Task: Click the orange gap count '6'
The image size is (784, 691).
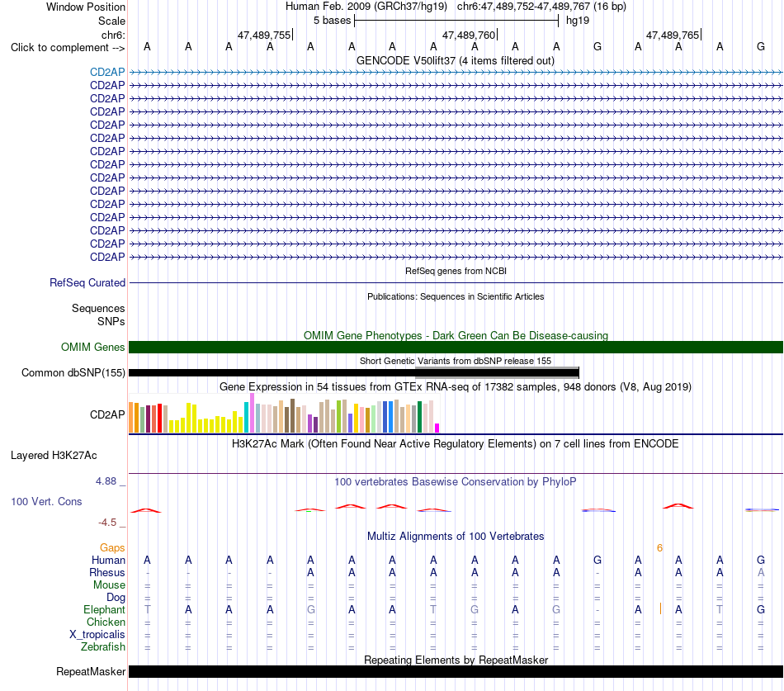Action: click(659, 548)
